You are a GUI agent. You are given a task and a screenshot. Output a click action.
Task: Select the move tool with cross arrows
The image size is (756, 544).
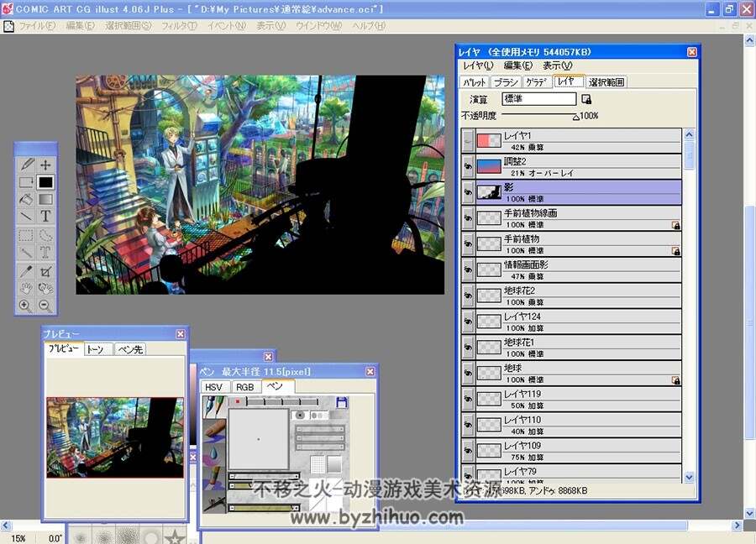(x=45, y=165)
